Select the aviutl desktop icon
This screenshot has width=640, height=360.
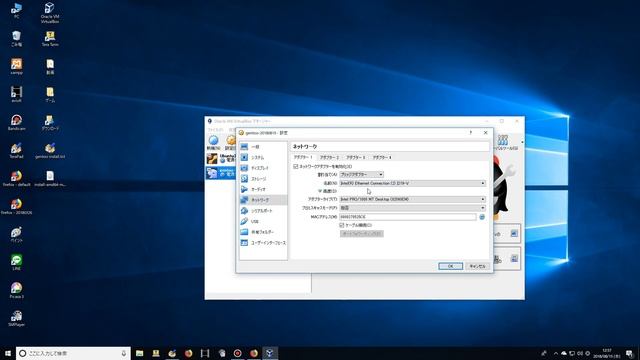tap(16, 94)
